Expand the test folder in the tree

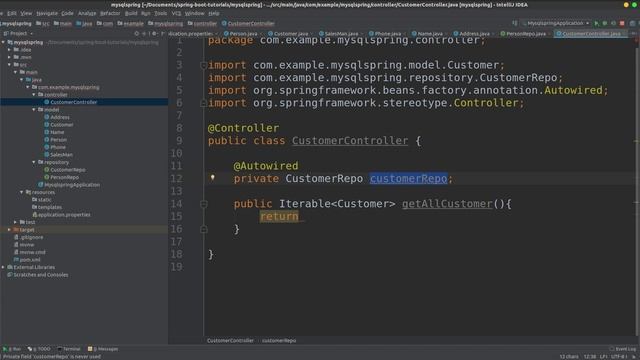coord(16,222)
